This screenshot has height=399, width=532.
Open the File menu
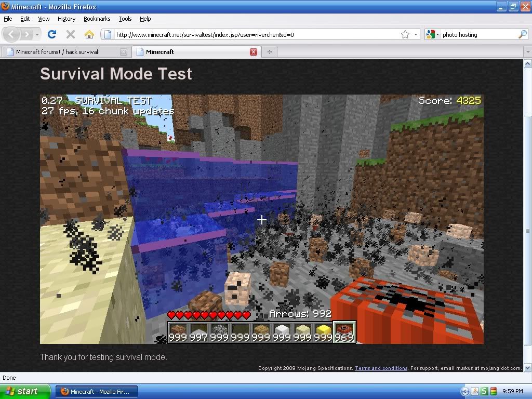pos(8,19)
